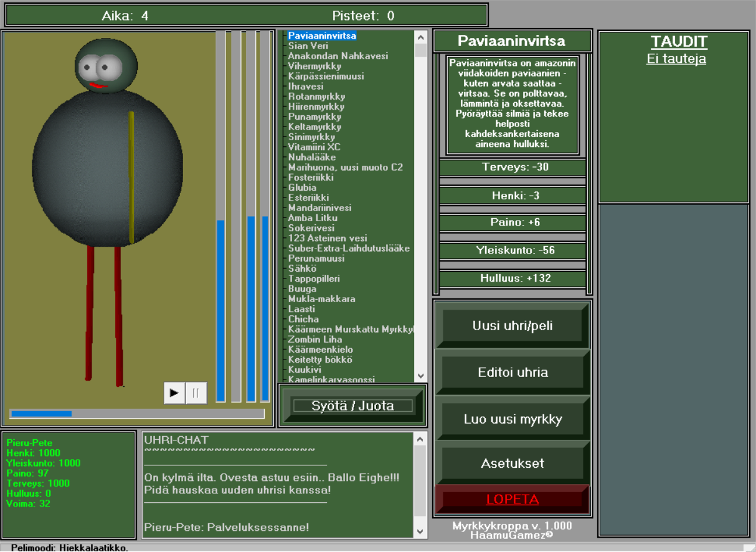The width and height of the screenshot is (756, 552).
Task: Select Chicha in the list
Action: pyautogui.click(x=303, y=319)
